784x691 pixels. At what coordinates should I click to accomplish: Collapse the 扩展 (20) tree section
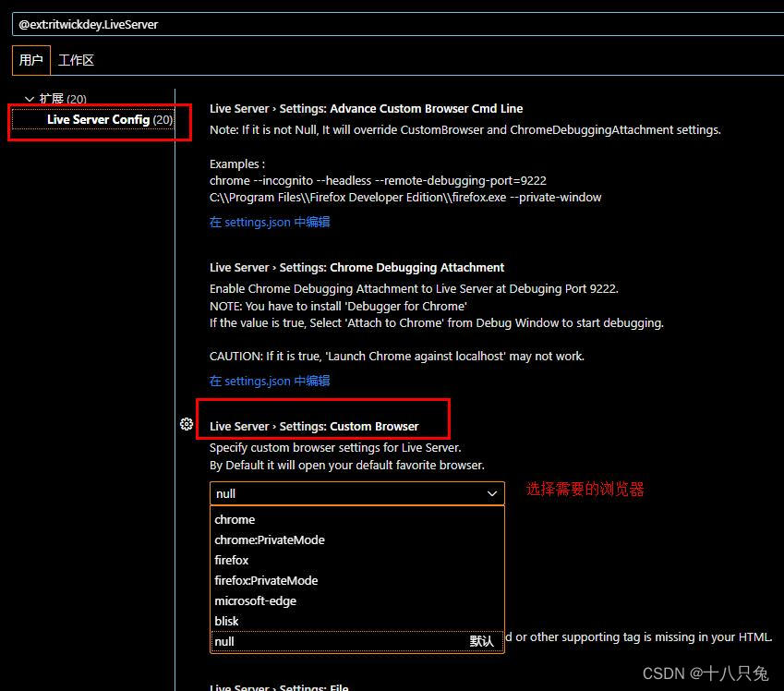coord(30,99)
